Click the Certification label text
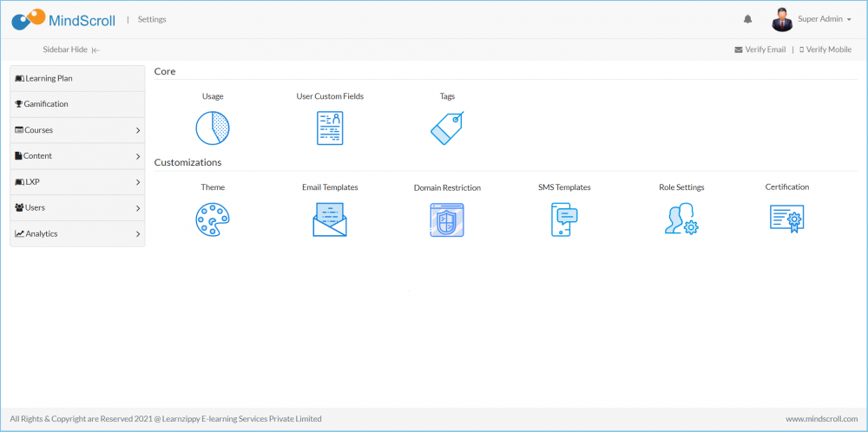Screen dimensions: 868x432 [x=787, y=187]
